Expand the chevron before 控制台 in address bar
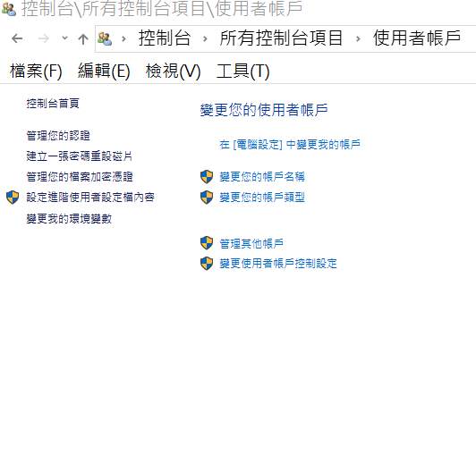476x455 pixels. 123,38
